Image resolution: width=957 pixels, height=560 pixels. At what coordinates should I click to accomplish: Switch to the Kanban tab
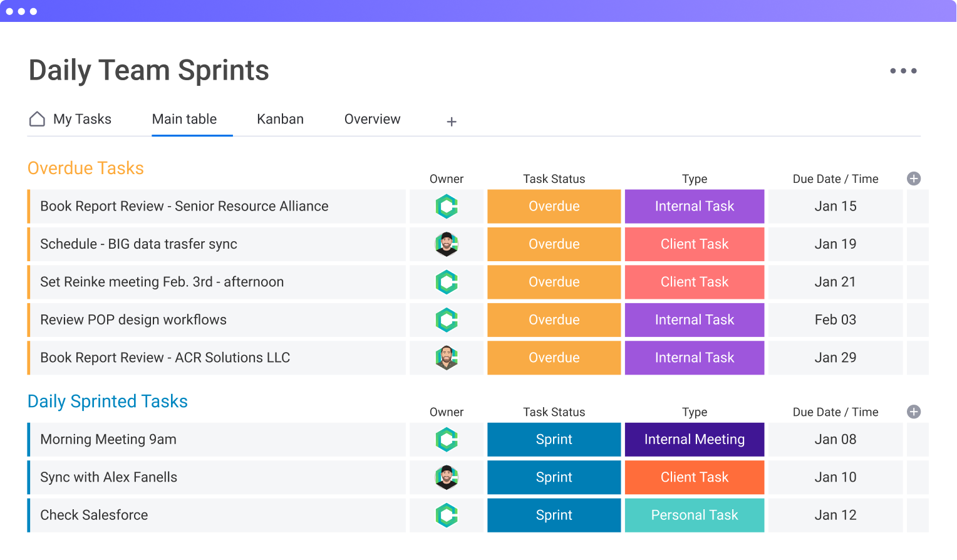click(280, 119)
